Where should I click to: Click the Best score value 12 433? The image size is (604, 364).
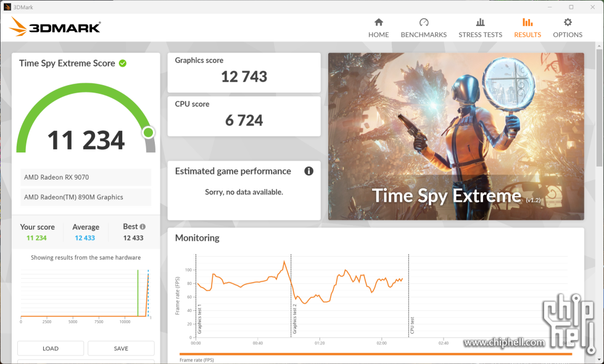tap(133, 238)
